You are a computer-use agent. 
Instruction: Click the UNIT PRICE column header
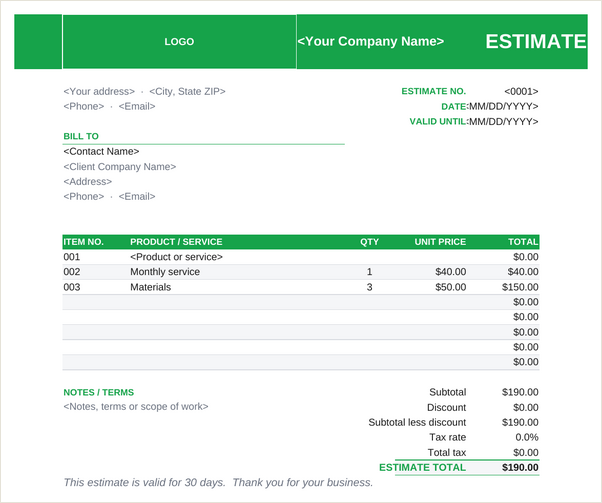point(440,242)
